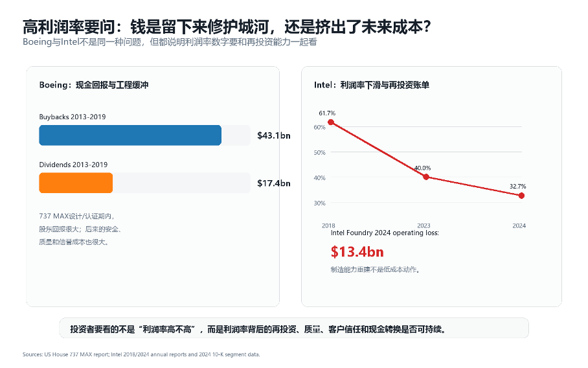This screenshot has height=368, width=588.
Task: Click the takeaway sentence 投资者要看的不是
Action: (x=258, y=329)
